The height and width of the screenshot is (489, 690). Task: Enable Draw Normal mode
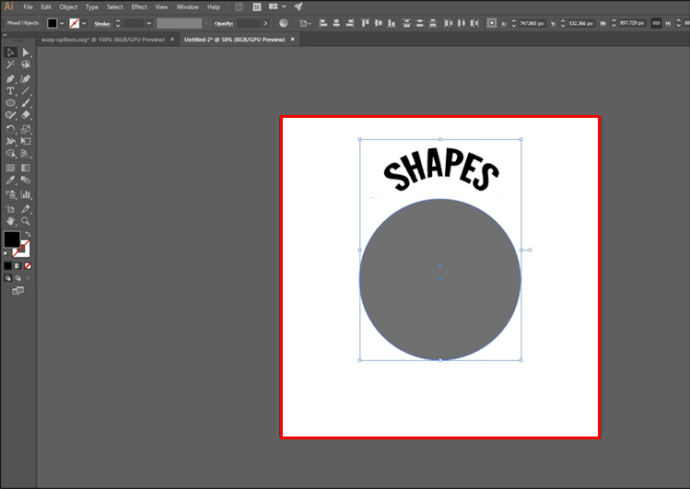[x=8, y=278]
